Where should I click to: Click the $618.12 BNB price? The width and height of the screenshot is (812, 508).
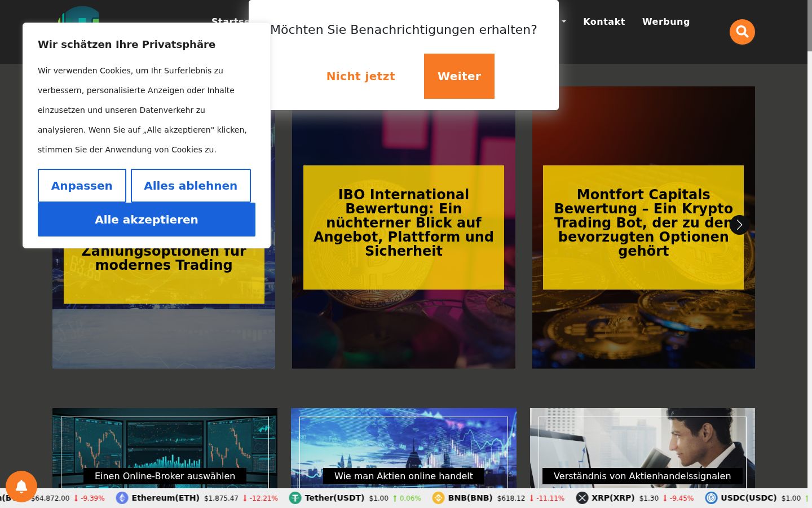511,498
